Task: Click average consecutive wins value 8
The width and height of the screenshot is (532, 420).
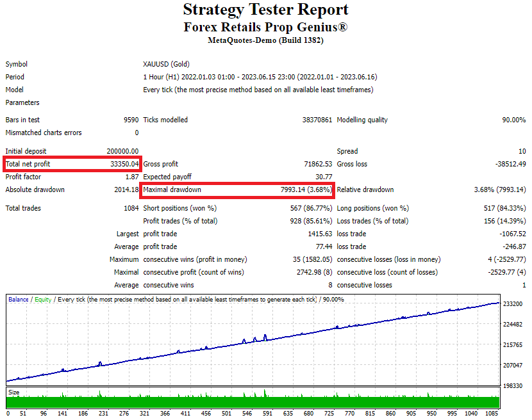Action: point(330,285)
